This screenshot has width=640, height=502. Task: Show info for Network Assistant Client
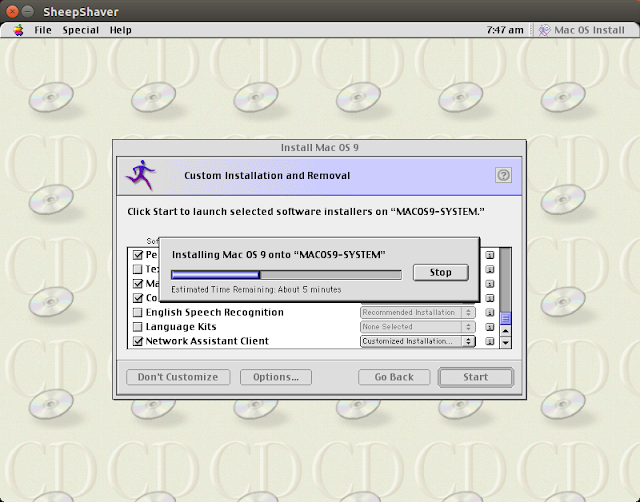(490, 341)
